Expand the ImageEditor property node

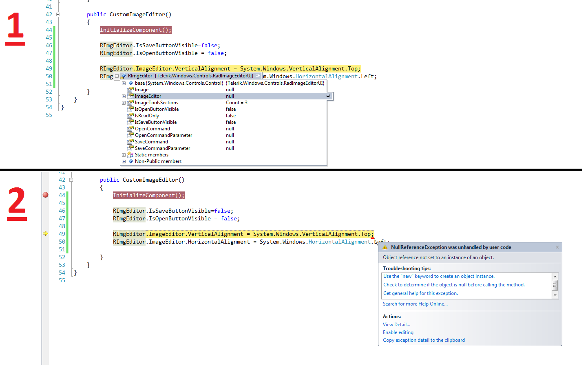[x=124, y=96]
